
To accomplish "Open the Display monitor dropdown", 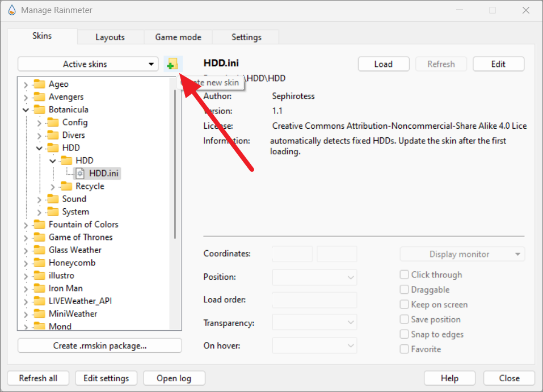I will click(x=462, y=254).
